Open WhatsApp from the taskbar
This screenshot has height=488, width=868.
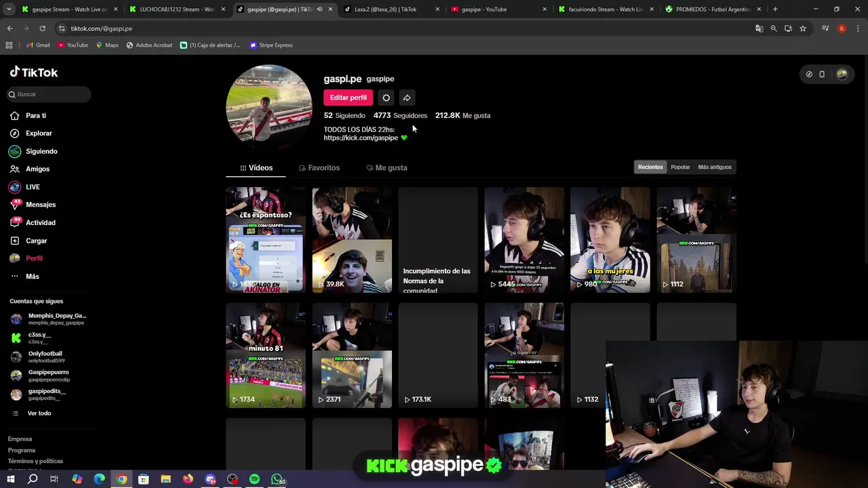pyautogui.click(x=277, y=479)
